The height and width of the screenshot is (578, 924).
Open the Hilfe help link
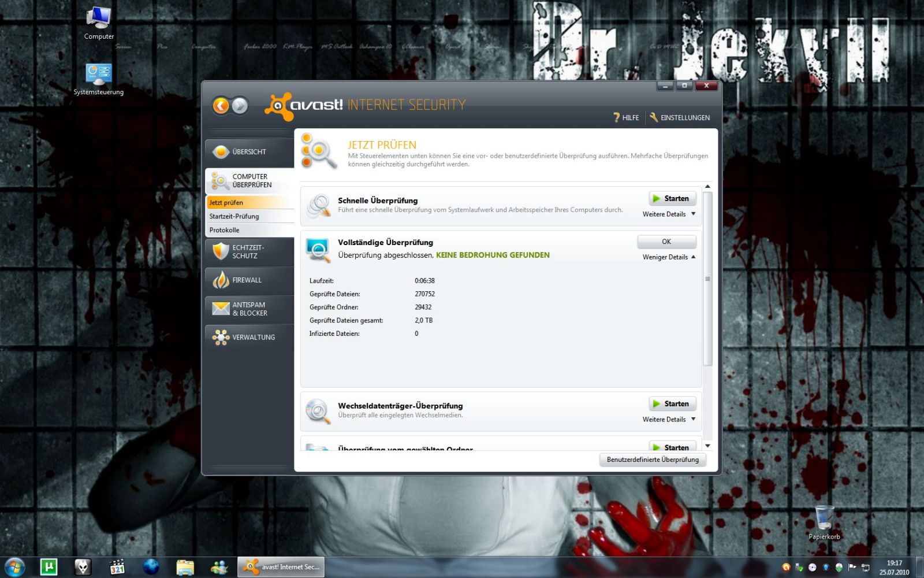pyautogui.click(x=626, y=117)
